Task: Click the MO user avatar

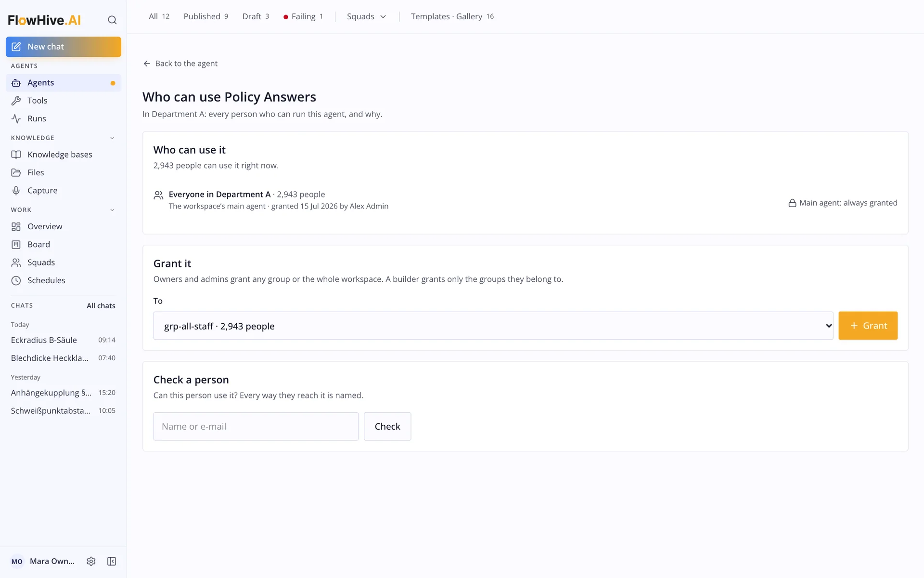Action: coord(17,561)
